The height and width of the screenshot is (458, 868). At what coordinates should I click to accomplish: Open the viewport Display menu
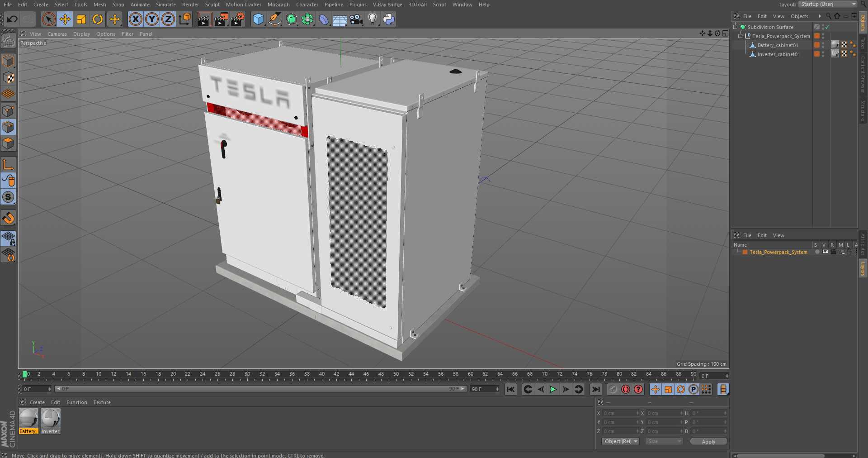coord(81,34)
